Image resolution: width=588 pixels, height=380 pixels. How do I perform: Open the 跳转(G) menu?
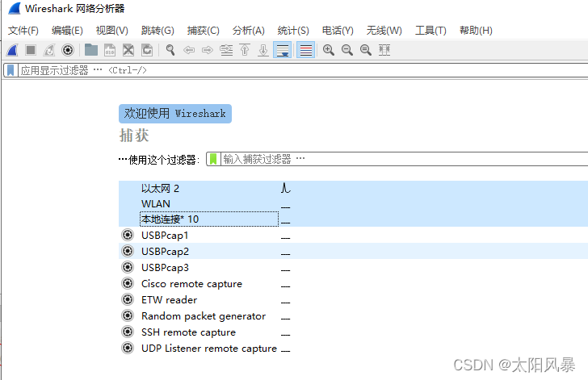pyautogui.click(x=157, y=31)
